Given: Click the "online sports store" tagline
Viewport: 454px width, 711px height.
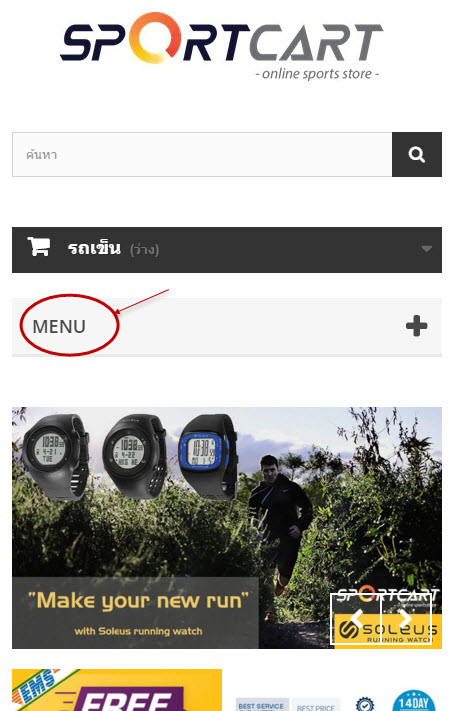Looking at the screenshot, I should pos(317,73).
